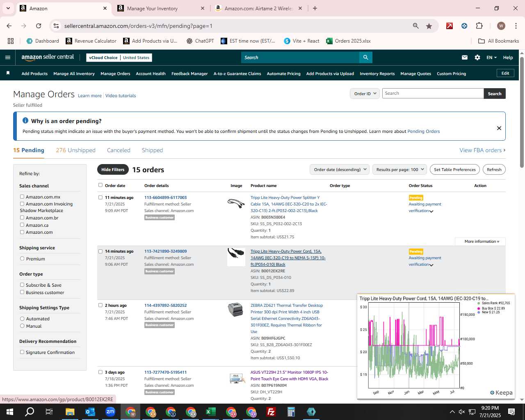Check the Amazon.com.br sales channel
This screenshot has width=525, height=420.
[22, 218]
